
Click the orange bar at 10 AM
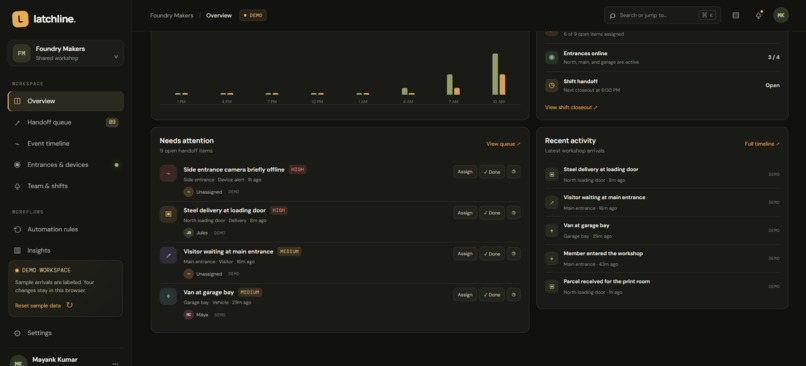pyautogui.click(x=502, y=85)
